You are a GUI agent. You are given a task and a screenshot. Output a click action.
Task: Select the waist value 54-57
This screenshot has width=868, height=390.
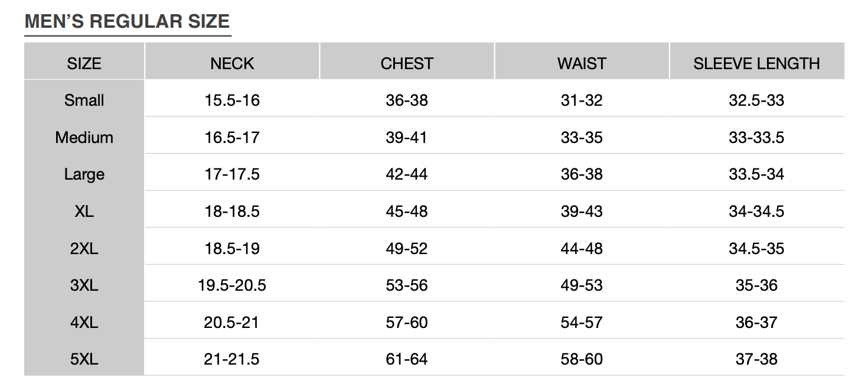coord(582,323)
